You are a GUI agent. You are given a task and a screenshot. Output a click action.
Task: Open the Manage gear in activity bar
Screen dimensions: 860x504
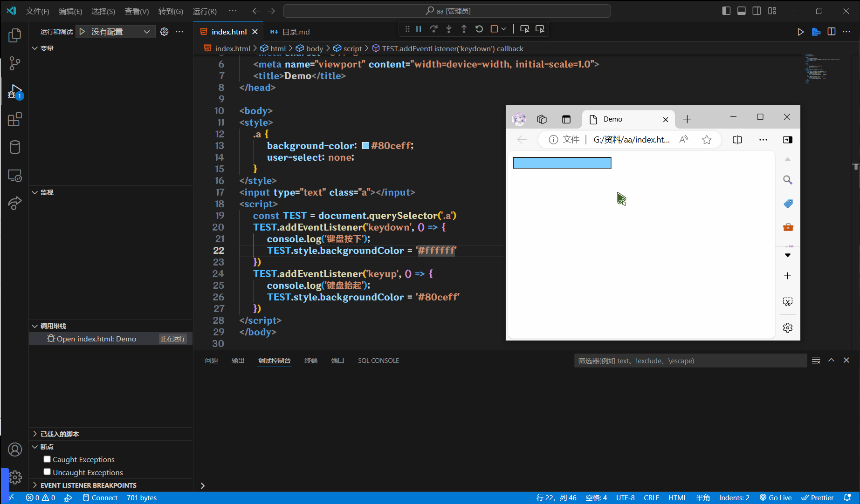coord(15,477)
